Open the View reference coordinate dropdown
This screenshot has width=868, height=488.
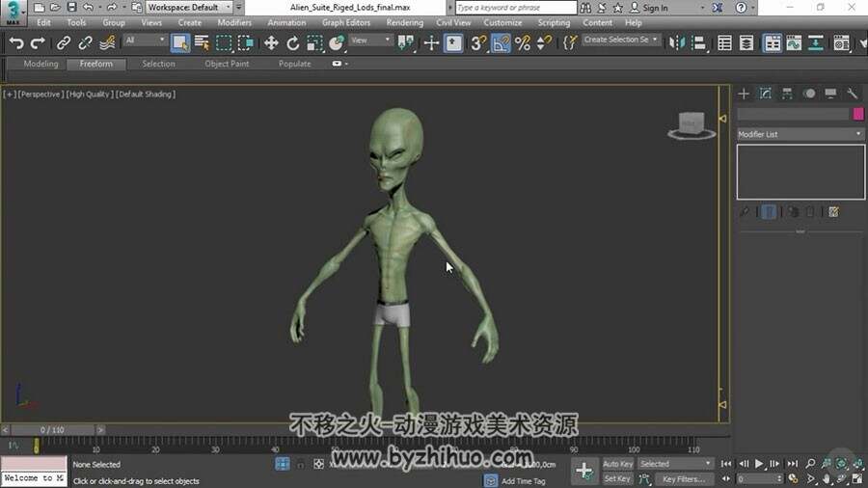370,40
